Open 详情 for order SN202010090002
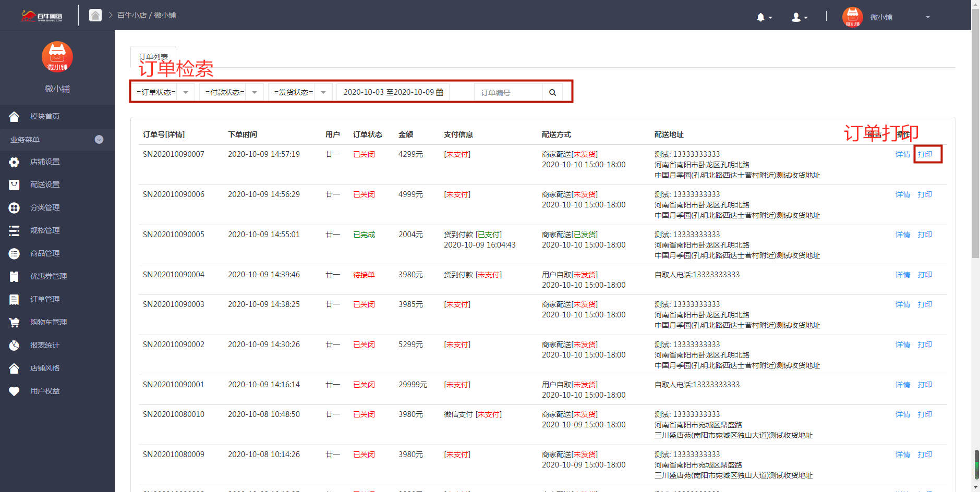 tap(903, 345)
